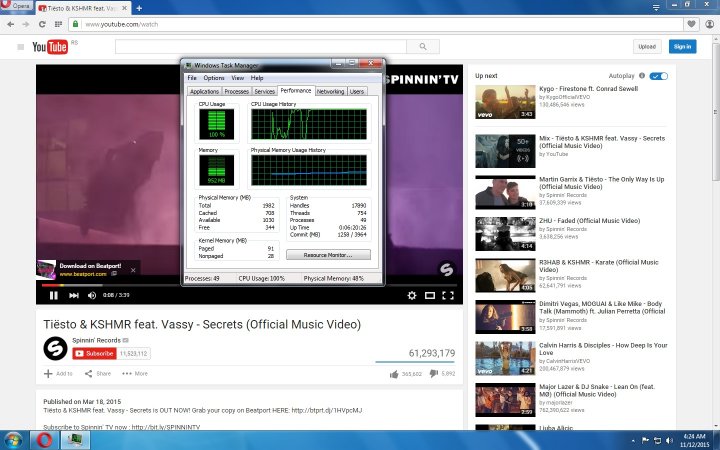Image resolution: width=720 pixels, height=450 pixels.
Task: Click the Opera address bar
Action: point(376,24)
